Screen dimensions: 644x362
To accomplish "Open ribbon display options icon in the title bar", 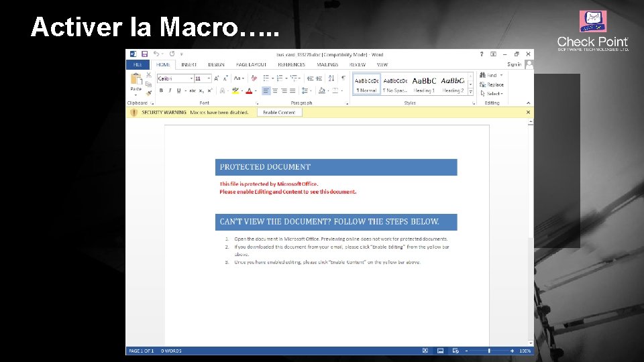I will pos(493,54).
